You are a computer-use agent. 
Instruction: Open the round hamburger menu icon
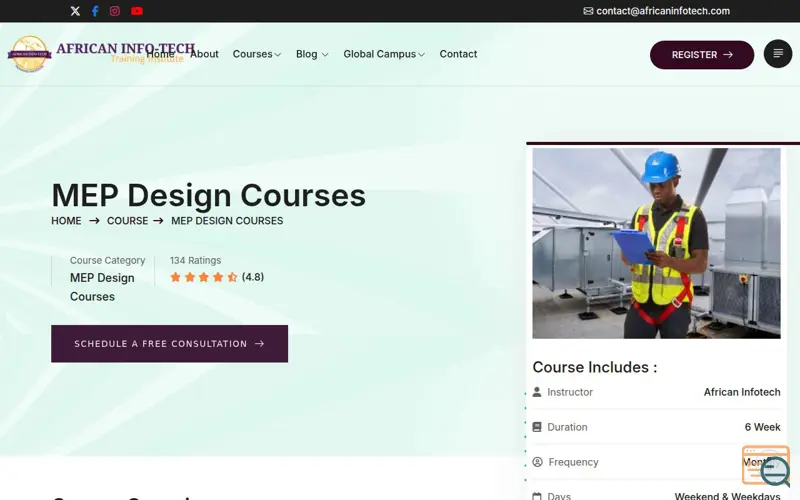pos(778,54)
